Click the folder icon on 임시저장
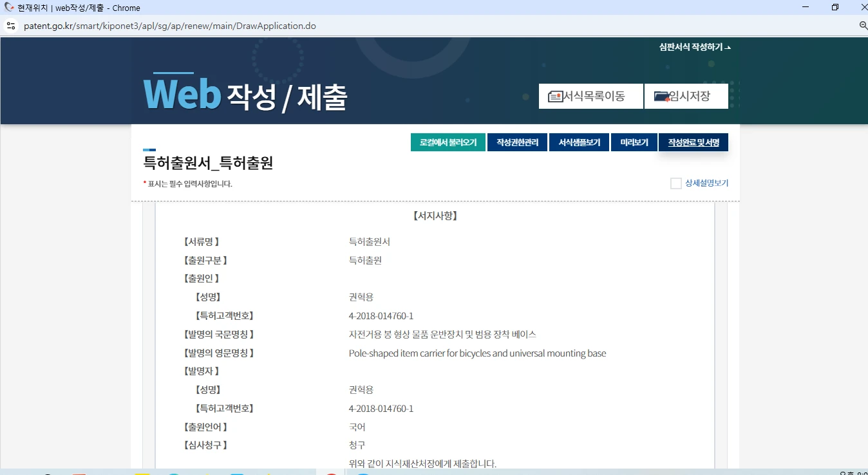 (661, 97)
